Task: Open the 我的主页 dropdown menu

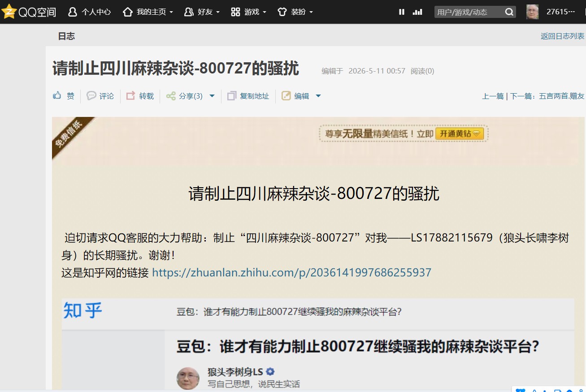Action: [x=148, y=12]
